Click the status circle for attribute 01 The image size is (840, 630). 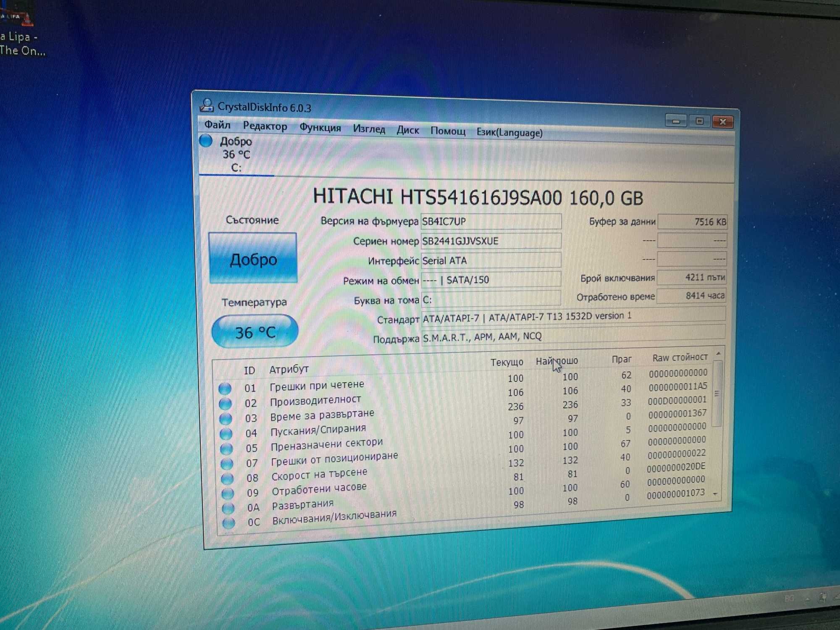click(225, 388)
